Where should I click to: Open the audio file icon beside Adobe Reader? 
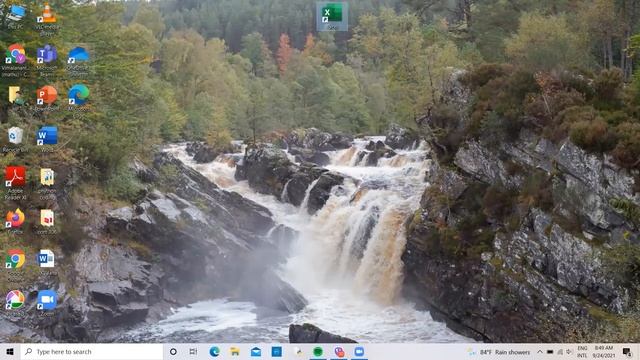tap(47, 184)
